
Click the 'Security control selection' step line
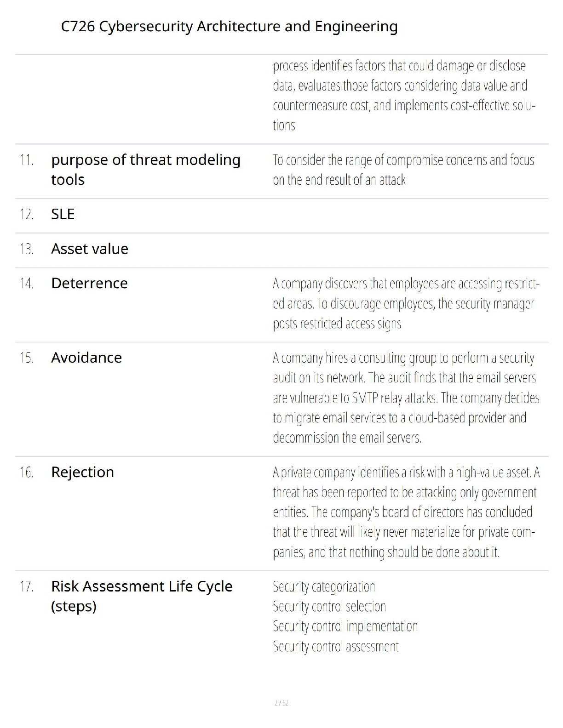click(x=329, y=607)
